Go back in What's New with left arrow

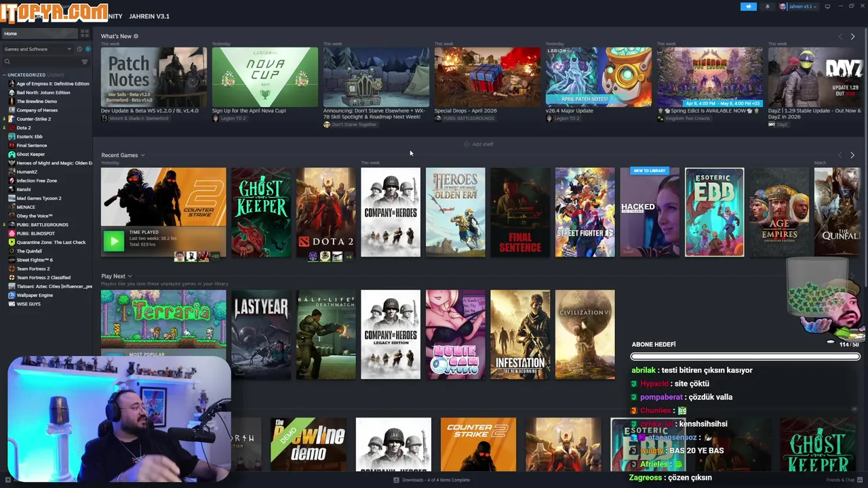(840, 37)
